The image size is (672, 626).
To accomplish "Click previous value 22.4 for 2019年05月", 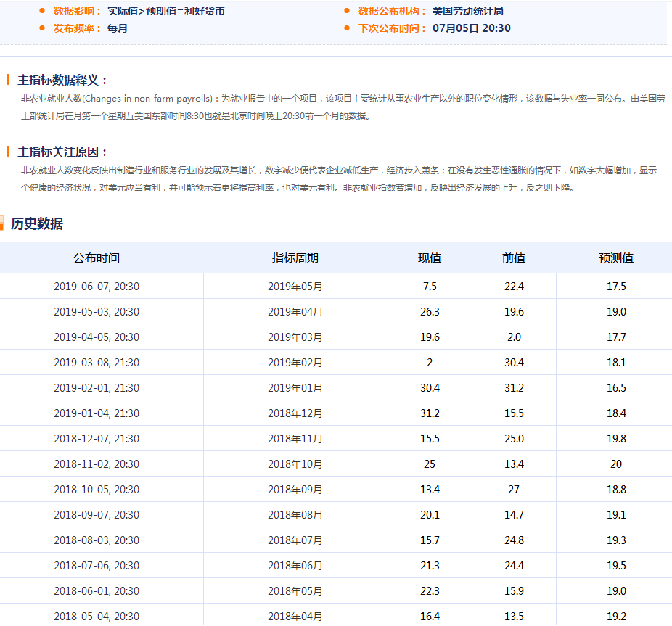I will pos(514,287).
